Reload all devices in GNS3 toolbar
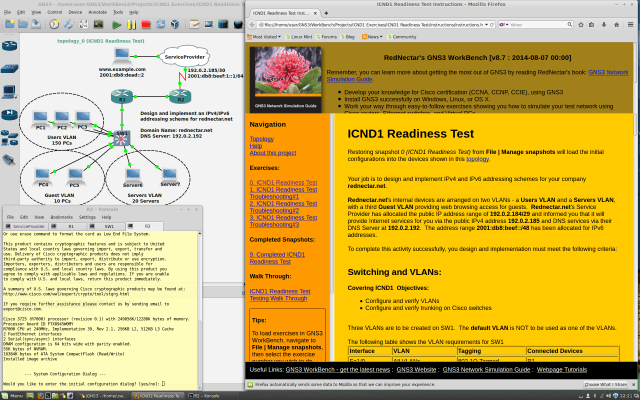 tap(160, 24)
